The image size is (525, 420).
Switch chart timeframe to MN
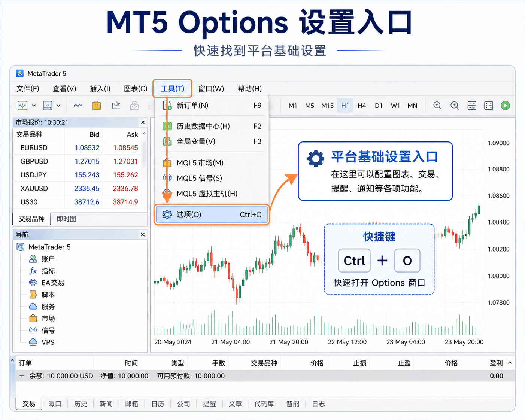(412, 106)
